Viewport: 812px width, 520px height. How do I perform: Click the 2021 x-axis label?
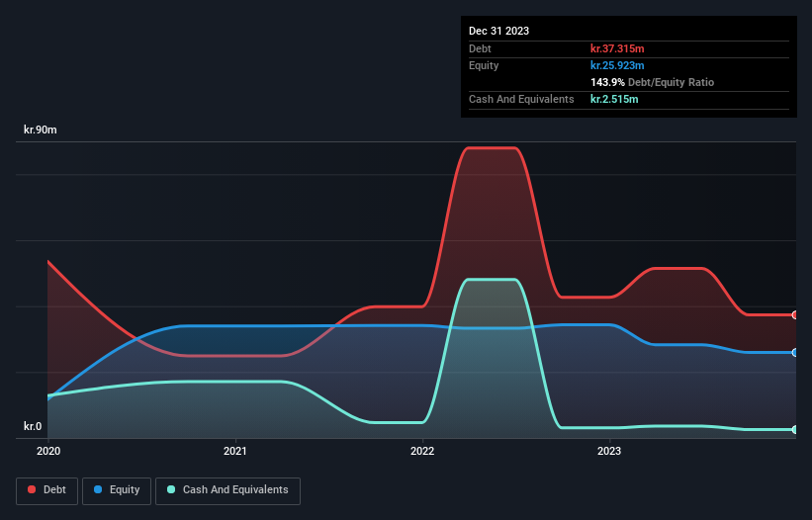click(235, 451)
